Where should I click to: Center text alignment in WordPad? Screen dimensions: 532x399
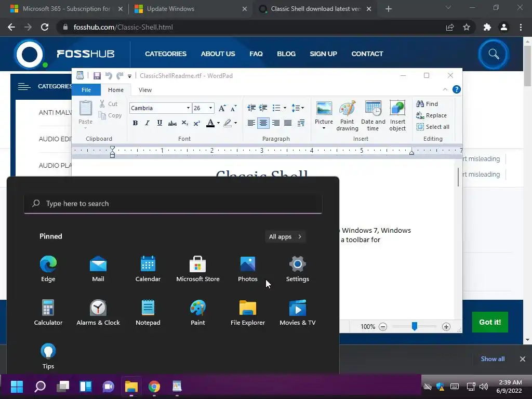pos(263,123)
